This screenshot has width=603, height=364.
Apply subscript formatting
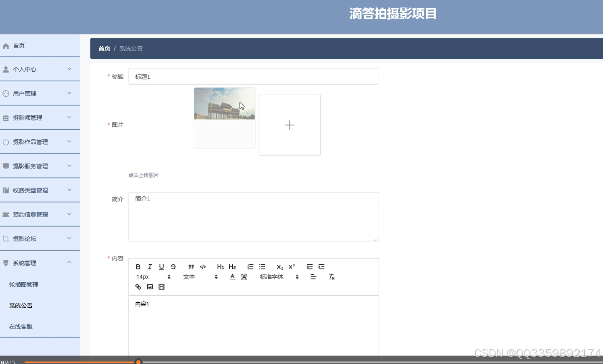coord(280,267)
